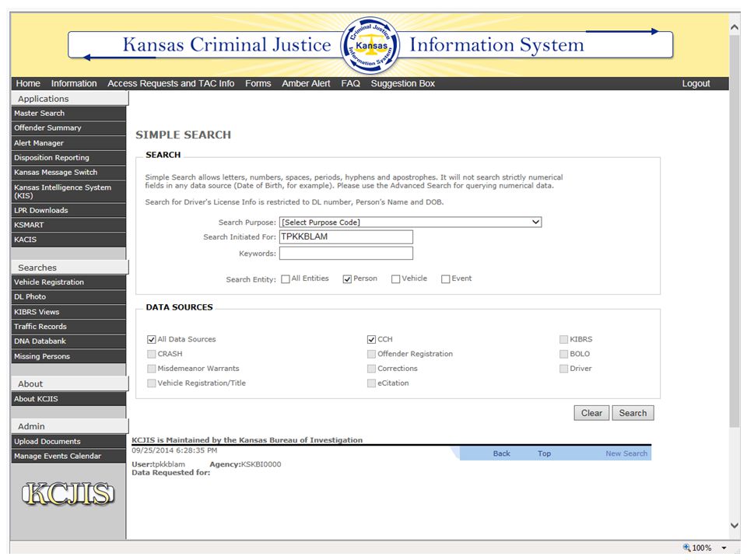Viewport: 747px width, 560px height.
Task: Click the Search button
Action: pyautogui.click(x=633, y=413)
